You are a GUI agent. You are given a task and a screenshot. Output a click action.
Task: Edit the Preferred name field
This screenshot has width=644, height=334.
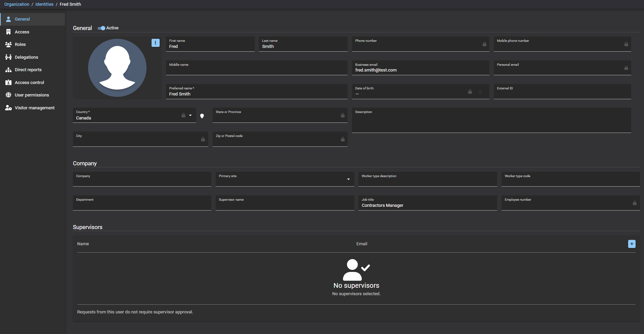coord(257,92)
